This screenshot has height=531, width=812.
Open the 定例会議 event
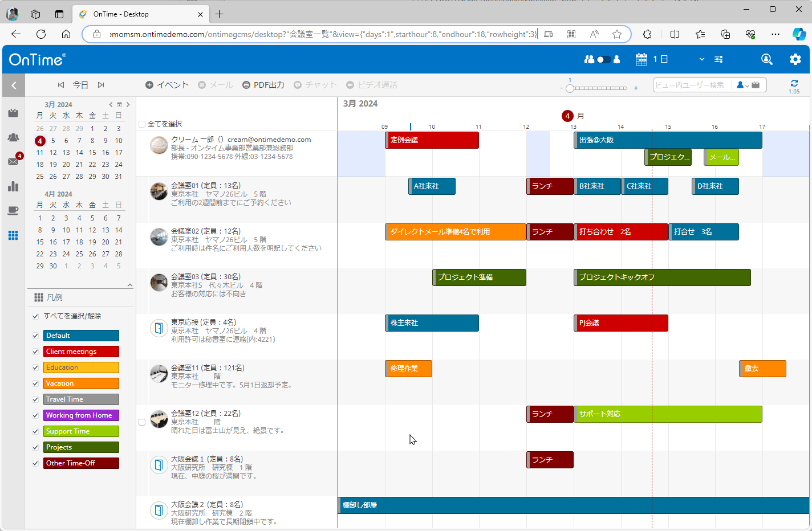[432, 140]
